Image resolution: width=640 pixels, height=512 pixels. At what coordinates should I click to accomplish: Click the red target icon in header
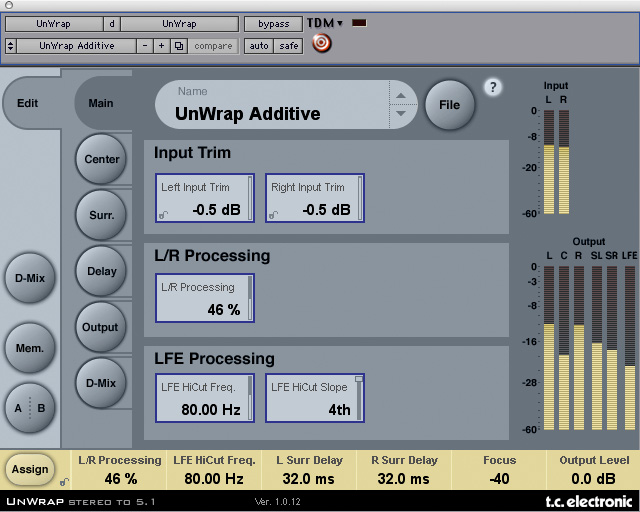point(321,44)
